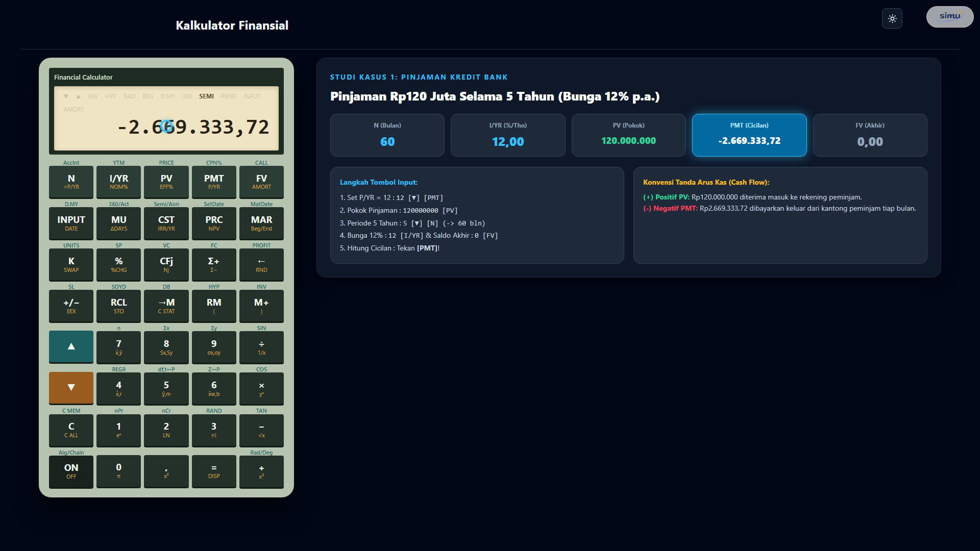Tap the backspace arrow RND key
This screenshot has height=551, width=980.
(x=261, y=264)
